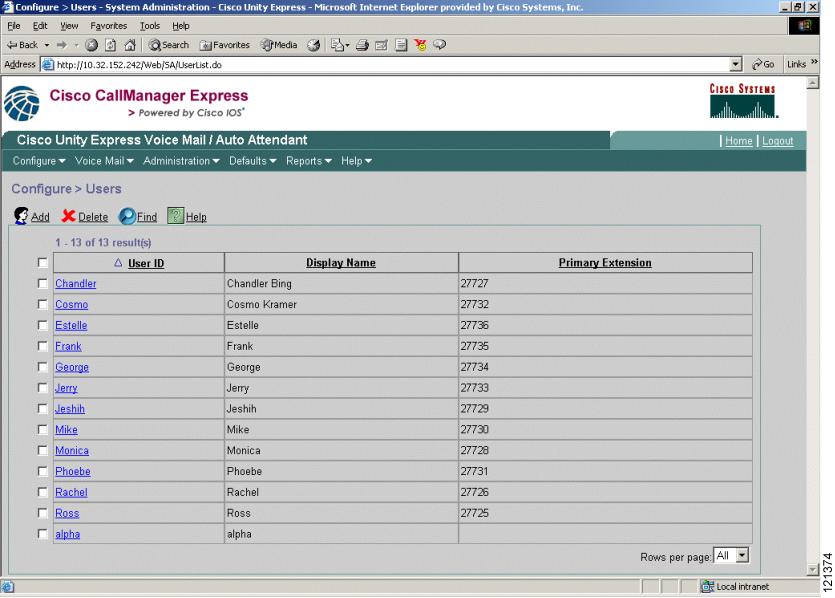Viewport: 835px width, 598px height.
Task: Open the Search pane from the toolbar
Action: tap(168, 45)
